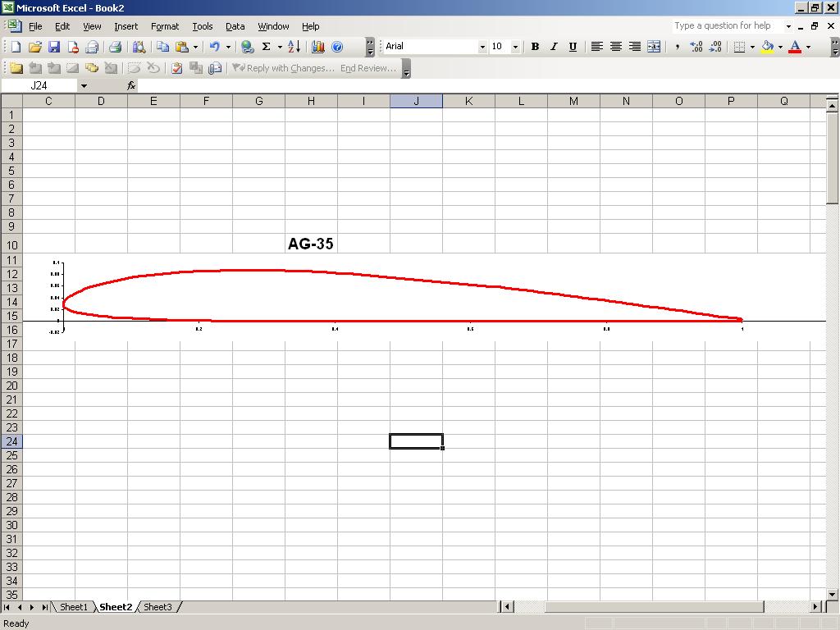840x630 pixels.
Task: Open the Data menu
Action: (235, 26)
